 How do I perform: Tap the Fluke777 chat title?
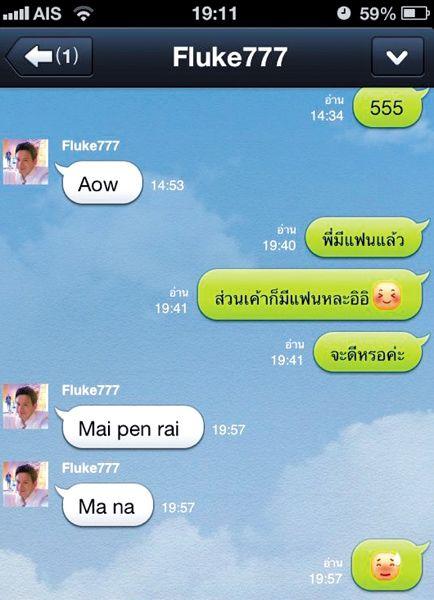(230, 57)
